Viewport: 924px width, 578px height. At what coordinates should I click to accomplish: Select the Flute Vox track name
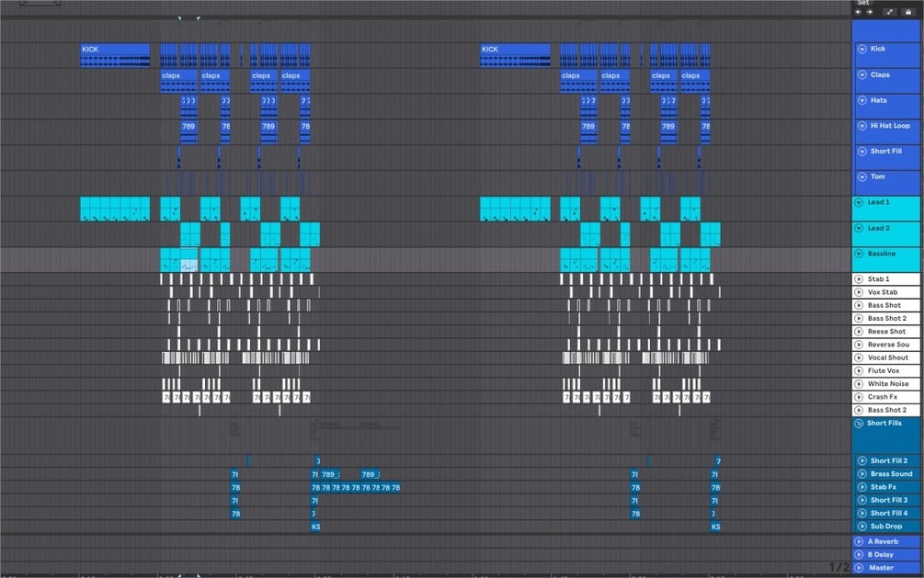click(884, 370)
